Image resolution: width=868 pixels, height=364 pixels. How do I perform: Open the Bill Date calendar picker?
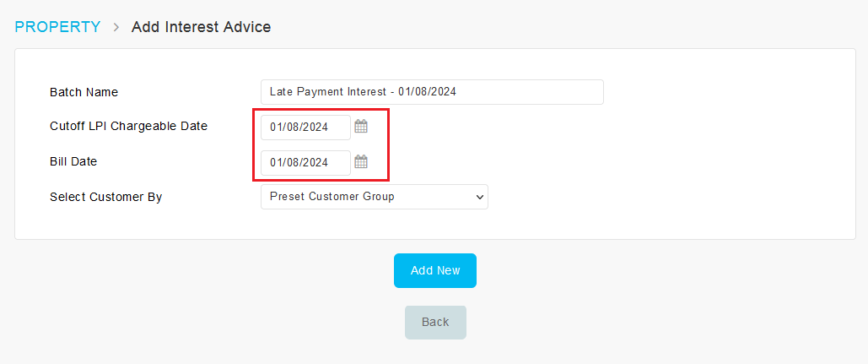point(361,162)
